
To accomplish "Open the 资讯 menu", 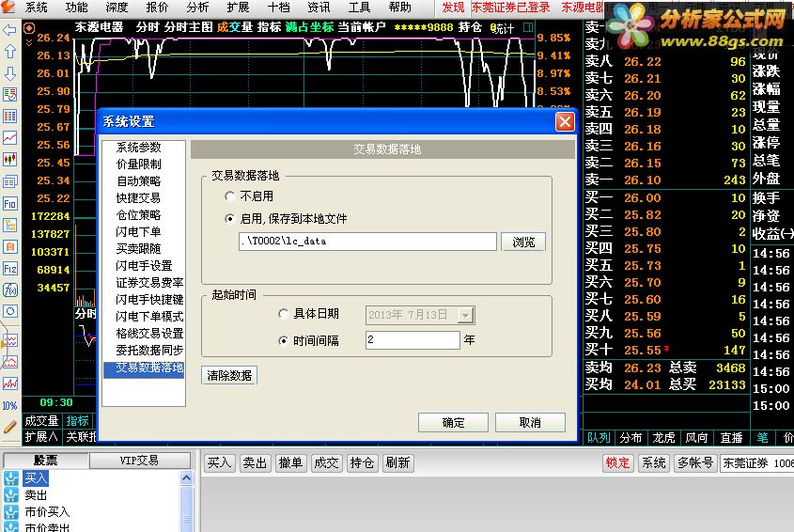I will (319, 8).
